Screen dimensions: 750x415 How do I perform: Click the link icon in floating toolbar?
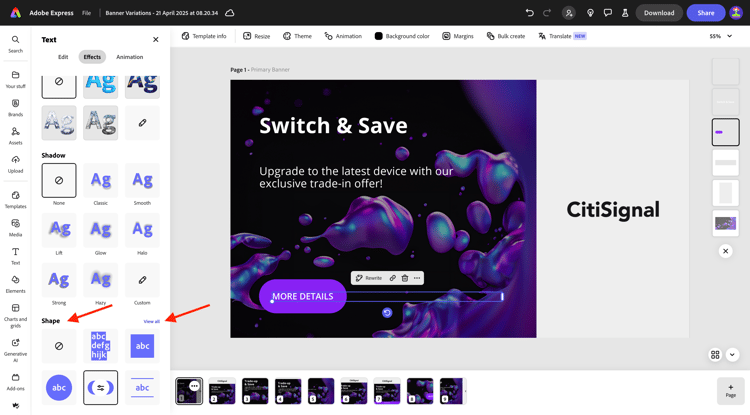(x=393, y=278)
